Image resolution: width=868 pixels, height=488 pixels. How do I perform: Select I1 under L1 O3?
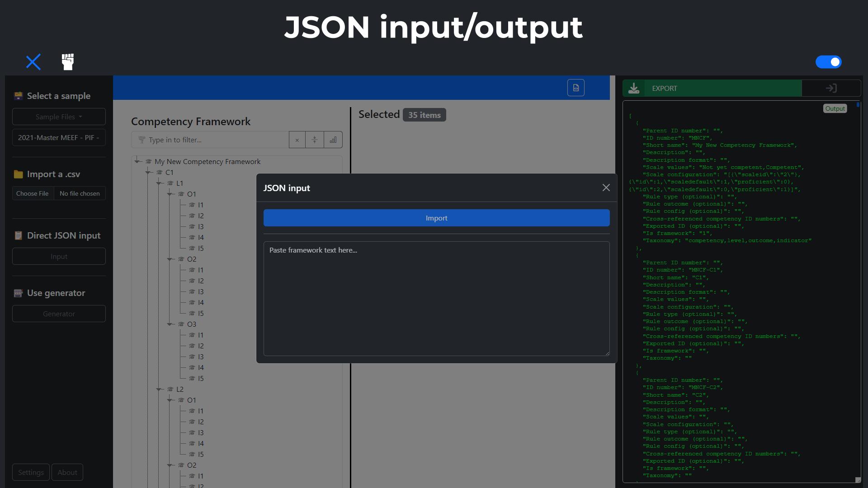click(201, 335)
